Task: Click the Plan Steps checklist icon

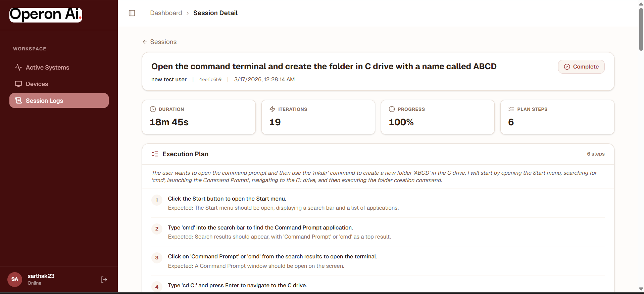Action: click(x=511, y=109)
